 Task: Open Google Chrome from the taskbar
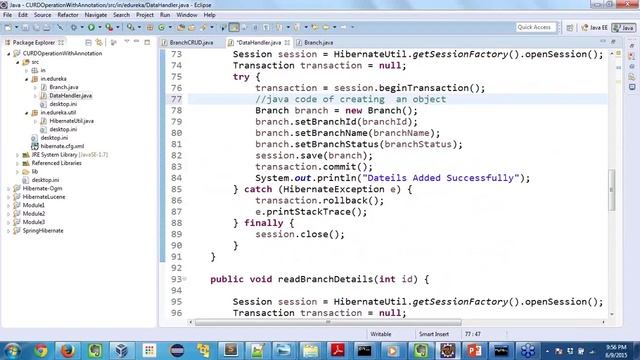point(41,351)
